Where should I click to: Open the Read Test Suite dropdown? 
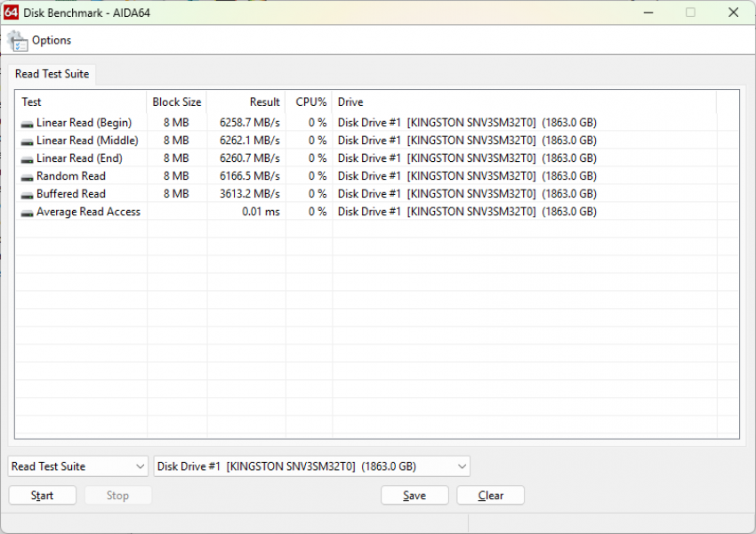[78, 466]
